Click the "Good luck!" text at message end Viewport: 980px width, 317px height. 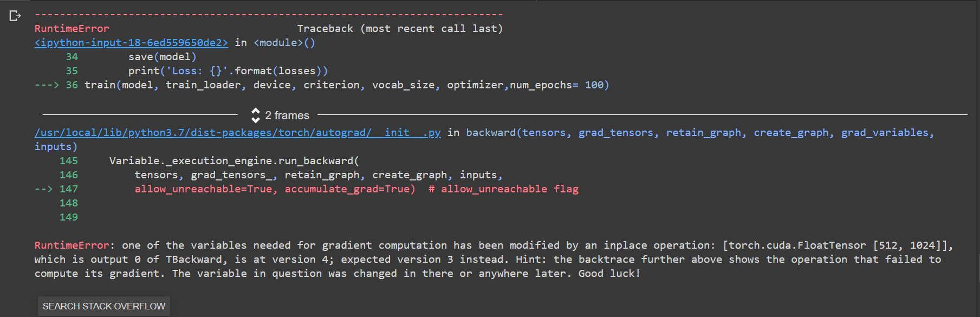[609, 274]
